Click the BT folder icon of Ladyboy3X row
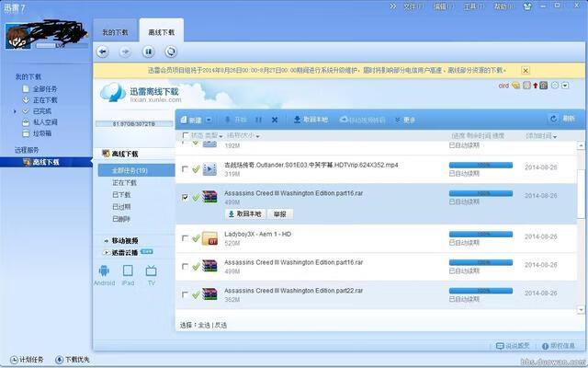The height and width of the screenshot is (368, 588). (x=209, y=238)
